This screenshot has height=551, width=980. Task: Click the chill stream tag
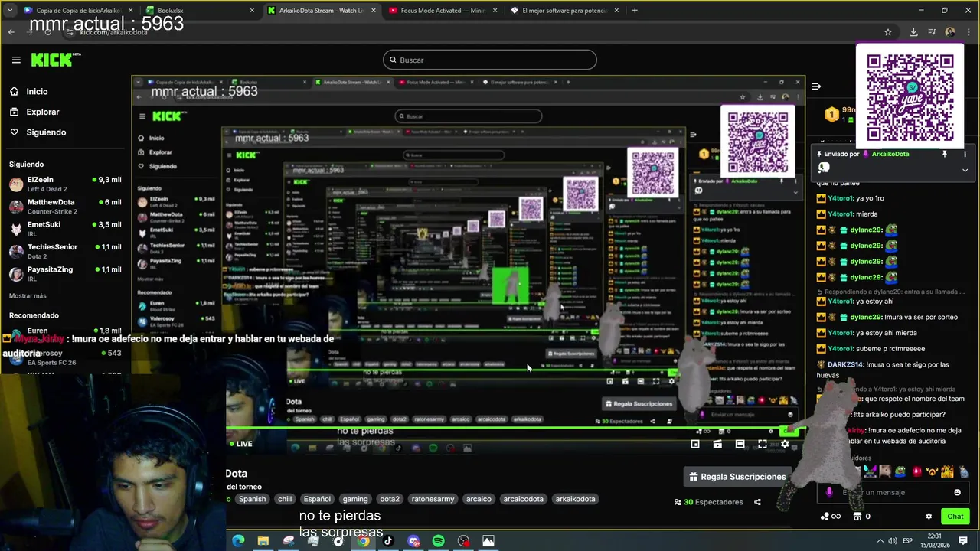click(285, 499)
